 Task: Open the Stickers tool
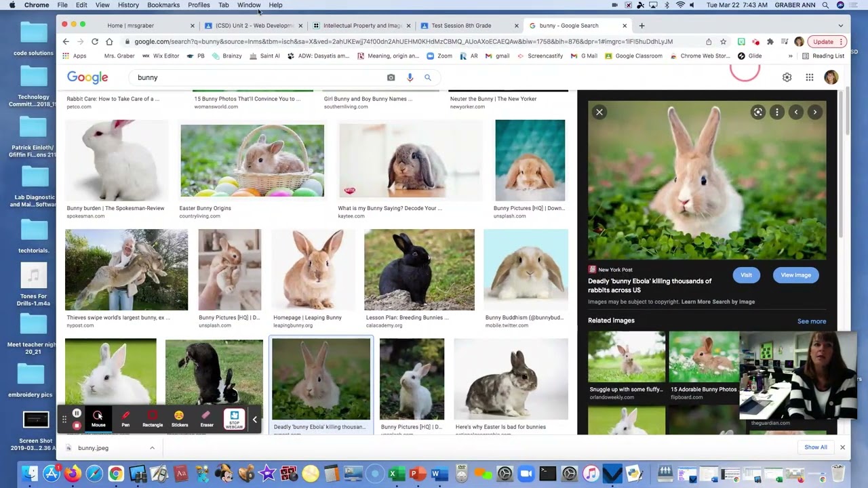coord(179,419)
